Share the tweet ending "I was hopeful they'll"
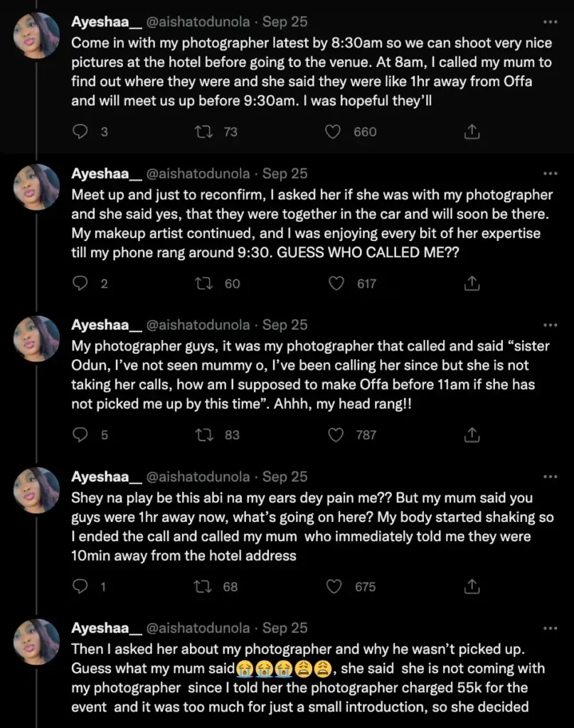This screenshot has height=728, width=574. click(x=471, y=132)
